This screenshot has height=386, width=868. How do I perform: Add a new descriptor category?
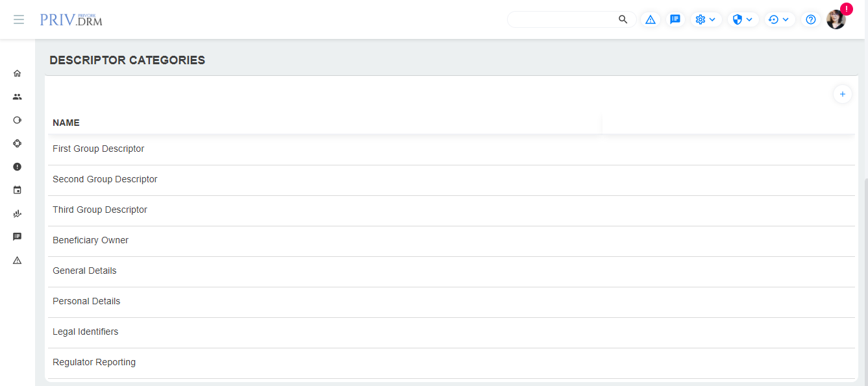pos(842,94)
